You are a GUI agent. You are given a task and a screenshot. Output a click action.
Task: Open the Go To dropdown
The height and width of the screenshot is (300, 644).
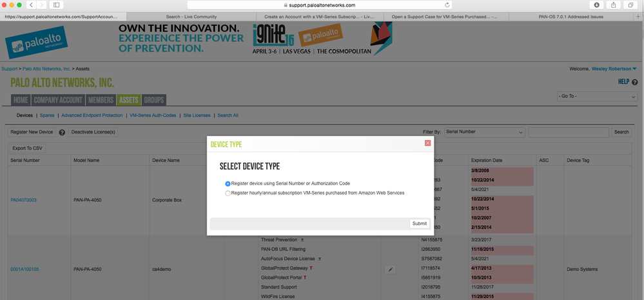(597, 96)
